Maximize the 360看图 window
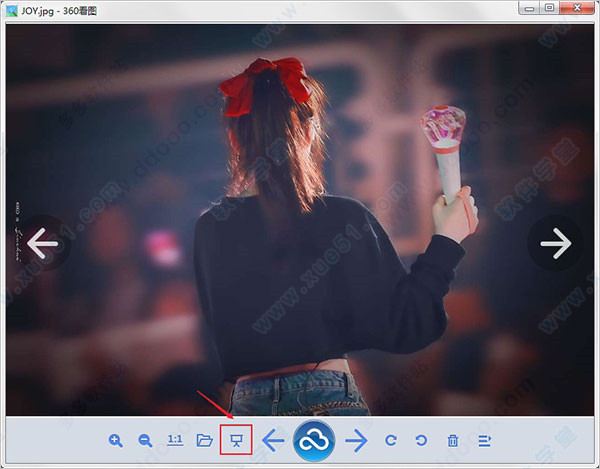Viewport: 600px width, 469px height. pyautogui.click(x=550, y=8)
